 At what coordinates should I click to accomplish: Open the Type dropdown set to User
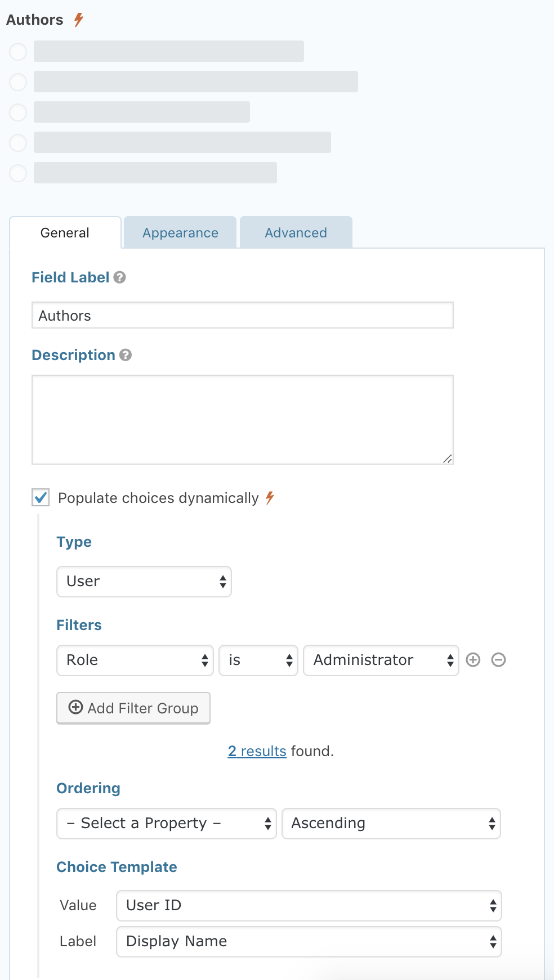pos(144,582)
